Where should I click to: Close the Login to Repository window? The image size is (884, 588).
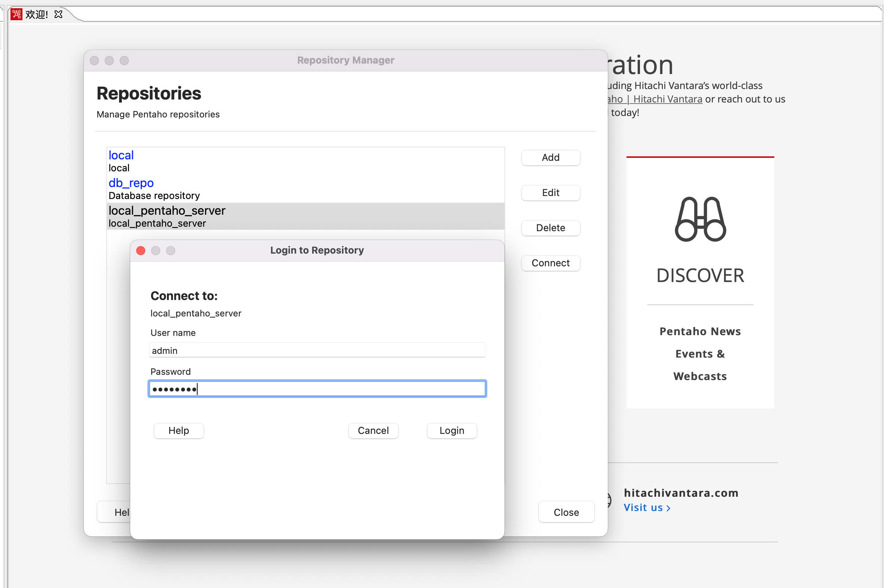click(x=141, y=251)
